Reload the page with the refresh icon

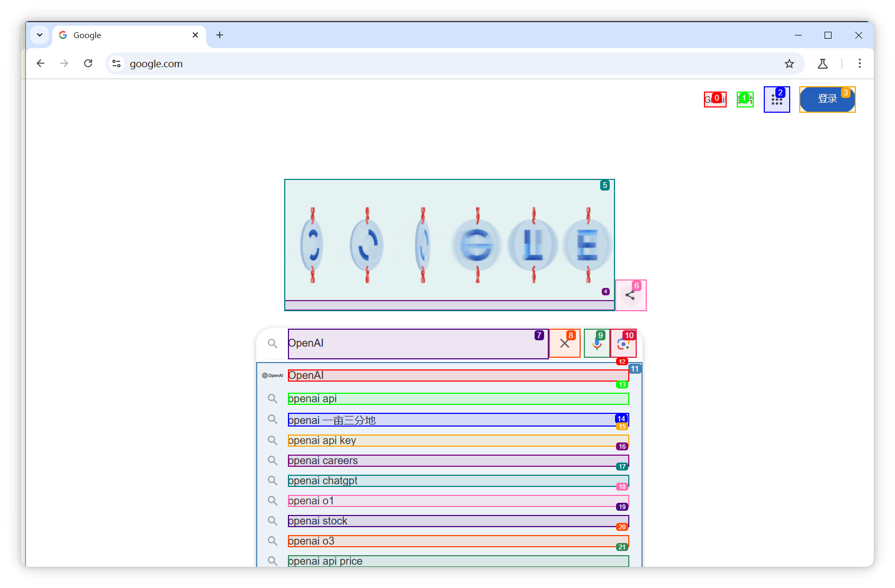coord(88,64)
